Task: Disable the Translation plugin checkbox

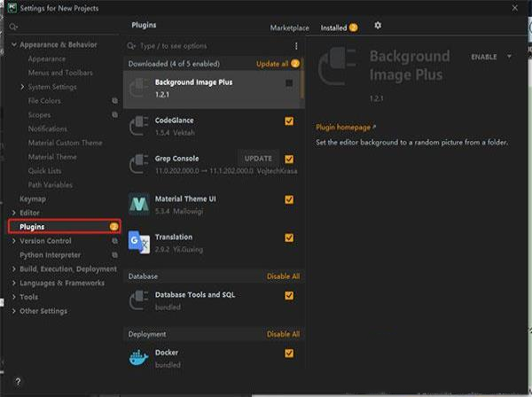Action: tap(289, 237)
